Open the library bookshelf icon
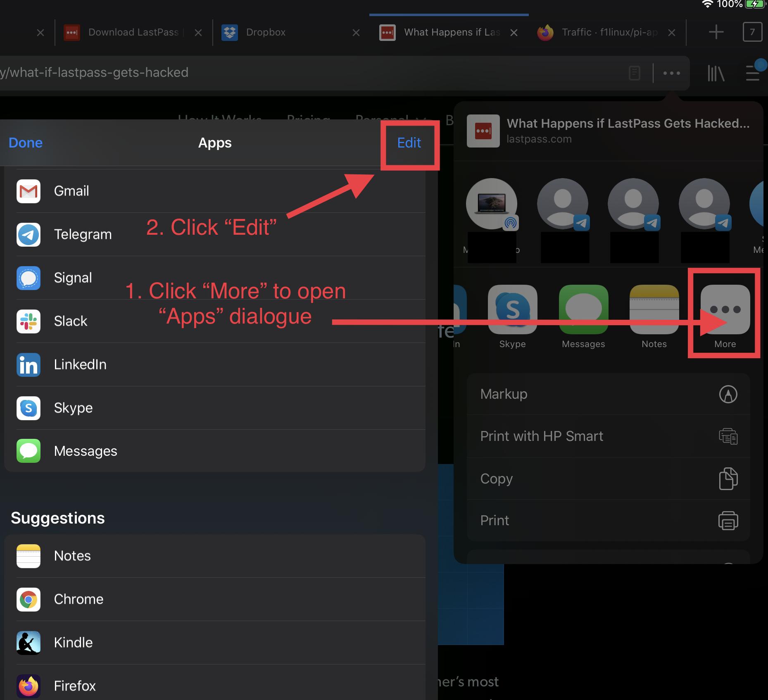The width and height of the screenshot is (768, 700). click(x=716, y=73)
